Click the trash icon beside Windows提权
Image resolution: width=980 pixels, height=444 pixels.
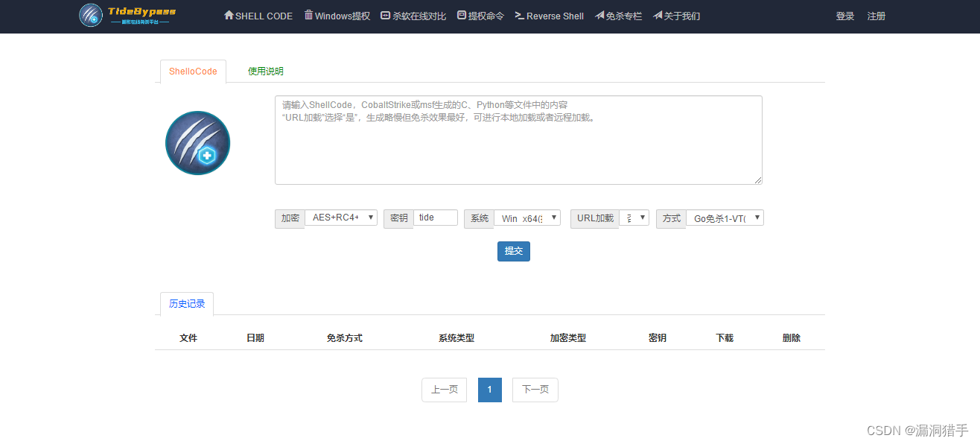[x=308, y=15]
